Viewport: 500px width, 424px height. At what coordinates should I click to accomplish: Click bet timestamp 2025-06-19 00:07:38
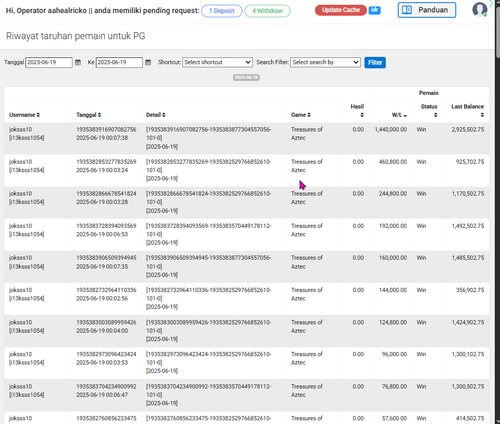click(x=102, y=138)
